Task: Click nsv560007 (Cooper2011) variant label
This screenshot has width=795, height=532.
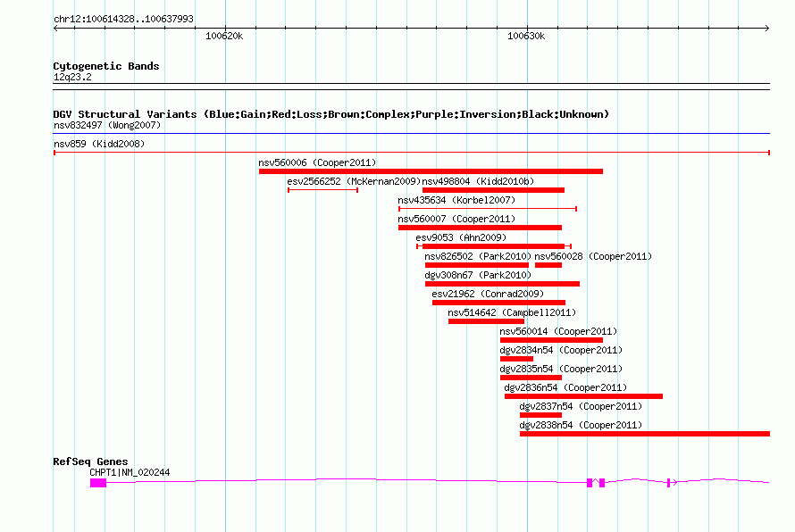Action: tap(456, 219)
